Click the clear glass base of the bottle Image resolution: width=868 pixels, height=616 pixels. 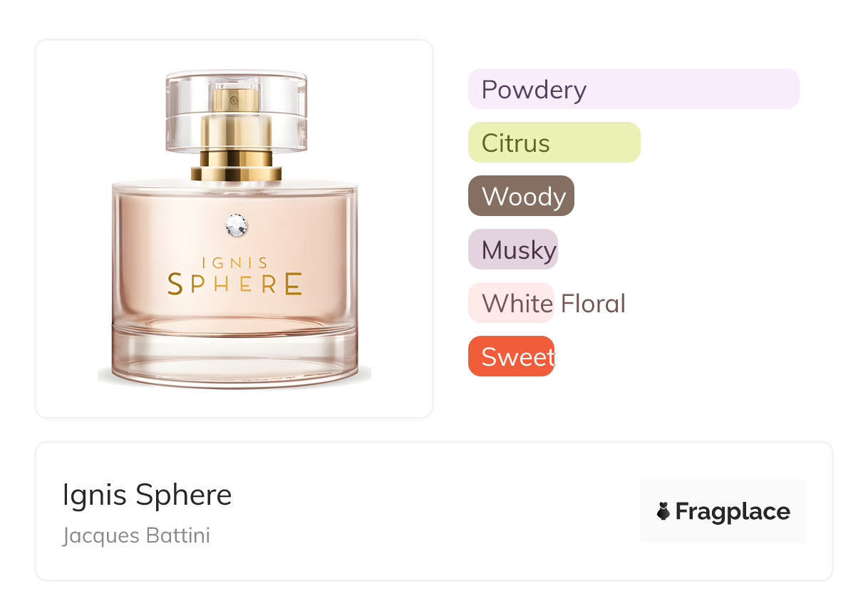pos(234,354)
